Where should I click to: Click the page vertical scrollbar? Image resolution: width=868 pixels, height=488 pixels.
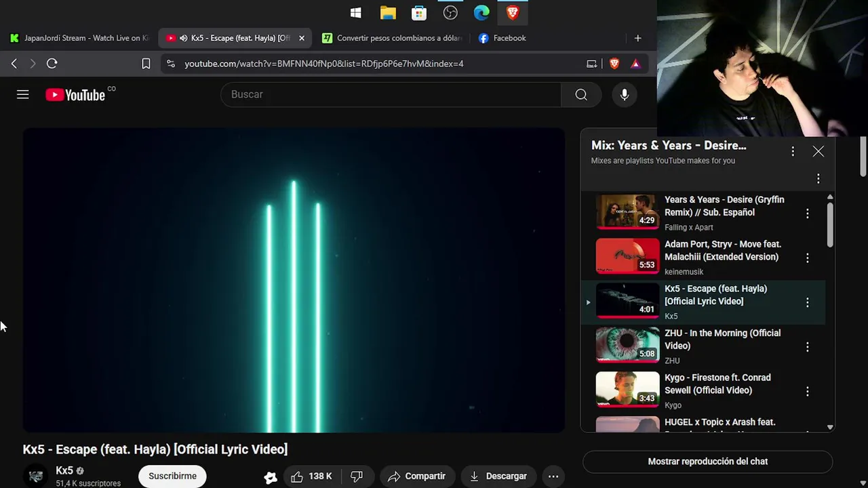[863, 156]
